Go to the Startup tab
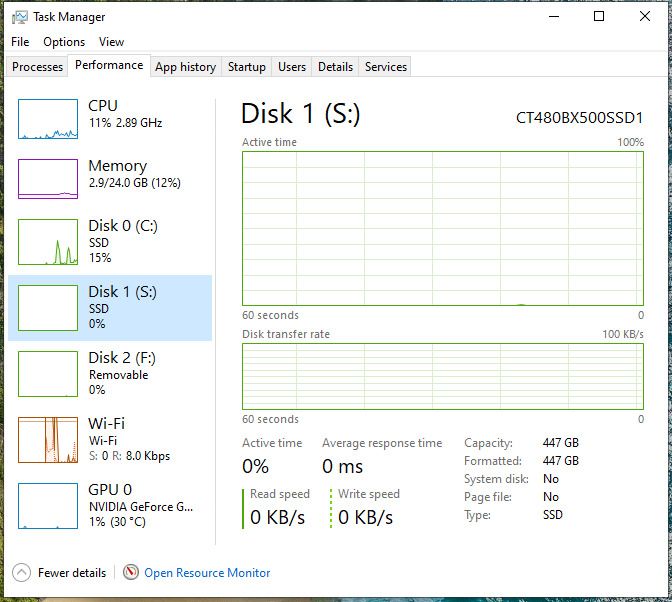 (246, 66)
